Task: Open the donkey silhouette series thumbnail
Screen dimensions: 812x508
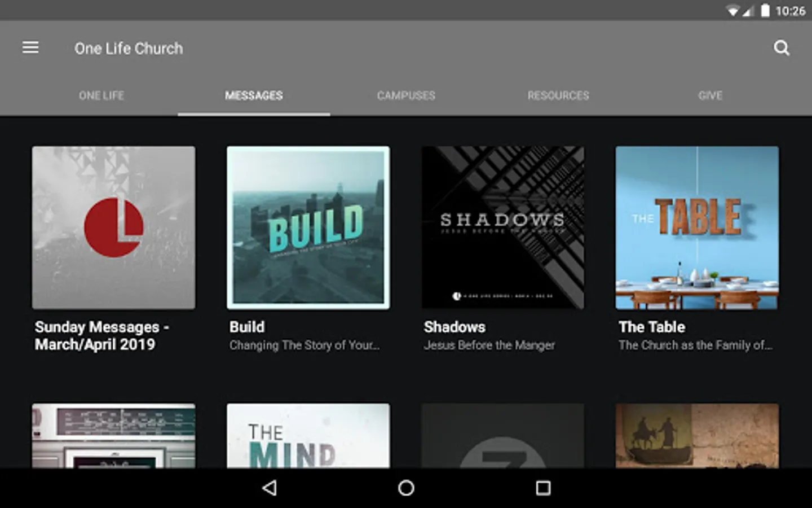Action: 698,435
